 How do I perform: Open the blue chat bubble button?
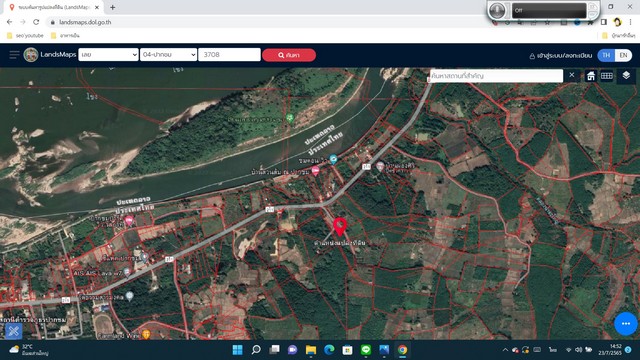click(x=626, y=323)
